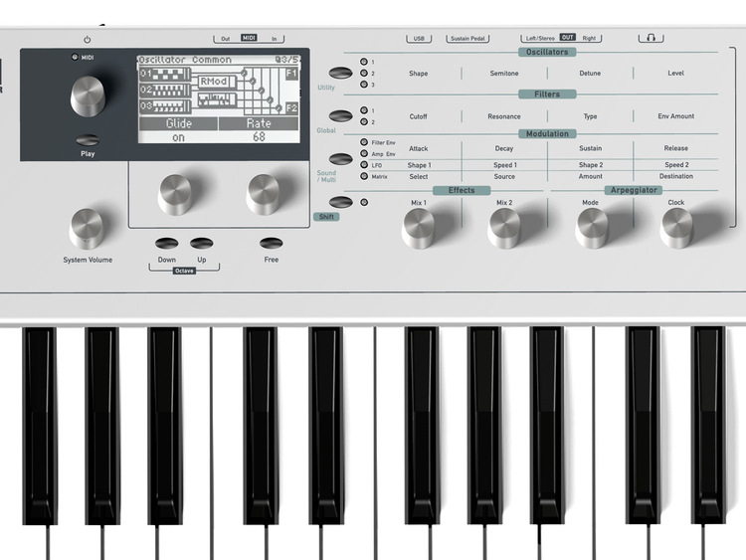Viewport: 746px width, 560px height.
Task: Select the Matrix LED
Action: click(x=364, y=176)
